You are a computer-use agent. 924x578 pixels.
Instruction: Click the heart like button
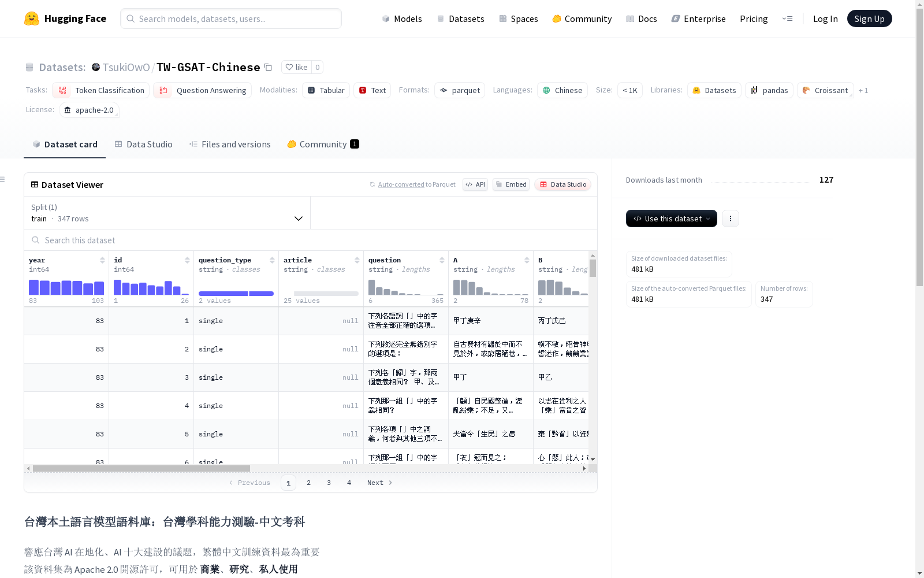click(x=297, y=67)
